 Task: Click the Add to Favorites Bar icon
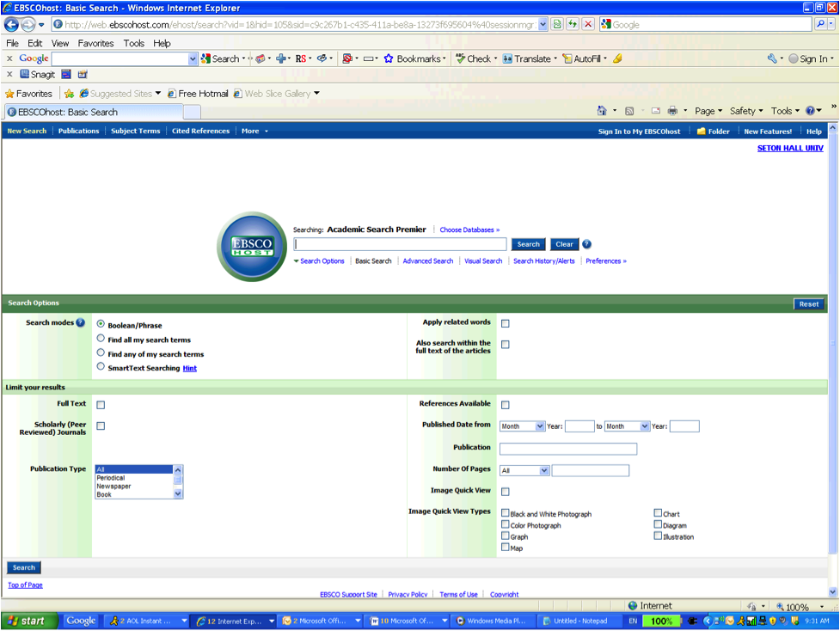[x=69, y=93]
